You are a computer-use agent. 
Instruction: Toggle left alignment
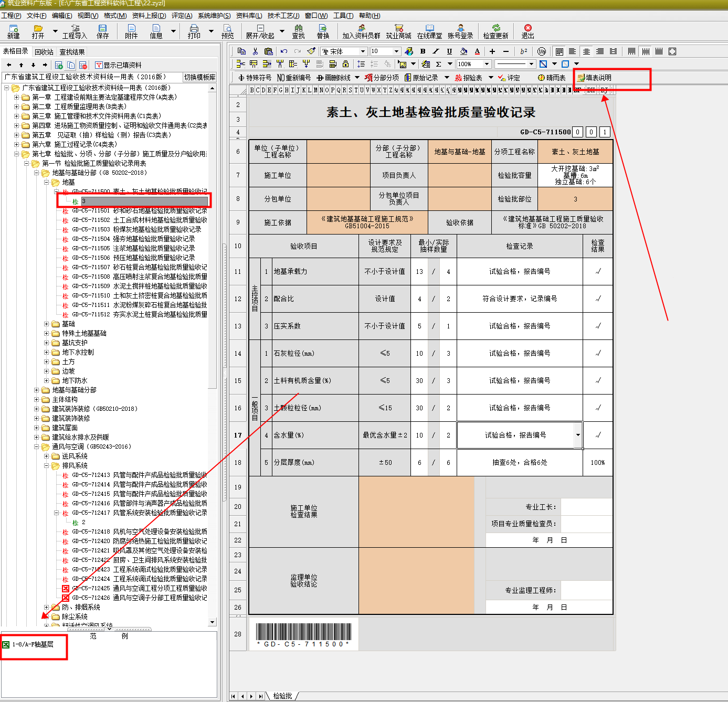(573, 51)
